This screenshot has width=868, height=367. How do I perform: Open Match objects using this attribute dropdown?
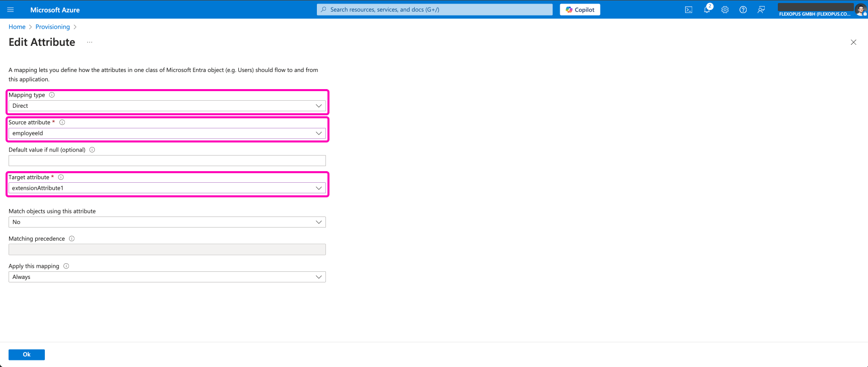tap(167, 222)
